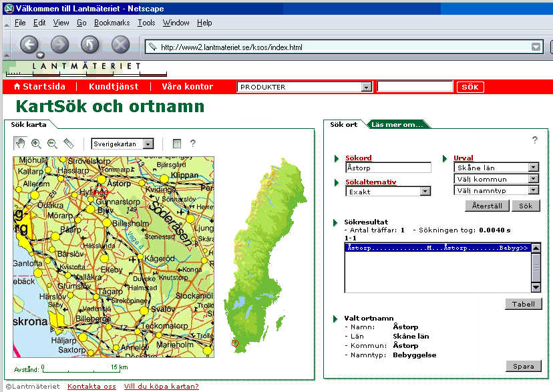Open the map legend icon
This screenshot has height=392, width=553.
pyautogui.click(x=177, y=144)
